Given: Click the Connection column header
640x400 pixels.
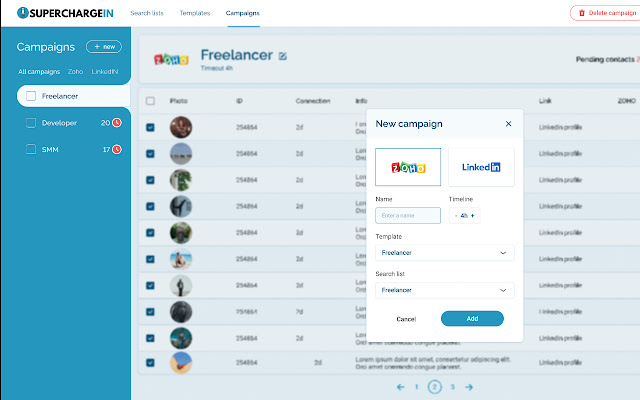Looking at the screenshot, I should tap(313, 101).
